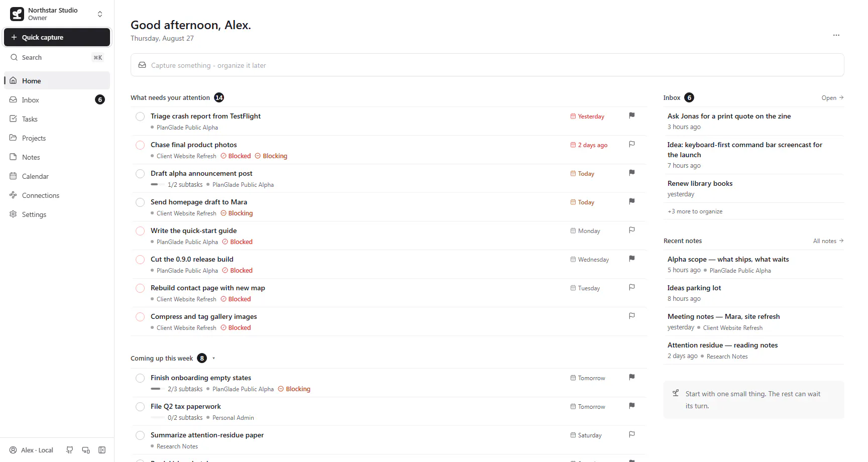Open Settings in the sidebar

point(57,214)
